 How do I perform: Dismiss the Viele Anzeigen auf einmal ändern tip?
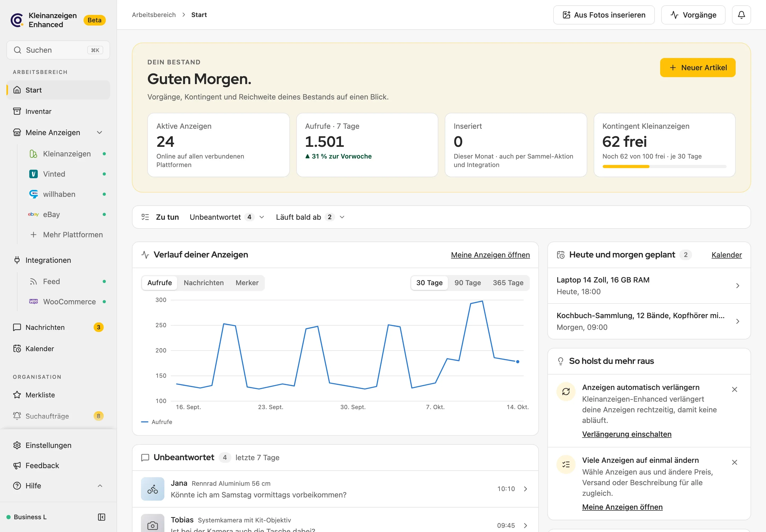point(734,462)
